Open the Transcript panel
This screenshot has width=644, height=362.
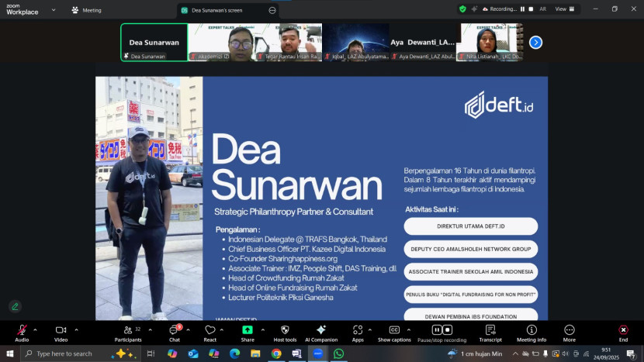[490, 331]
